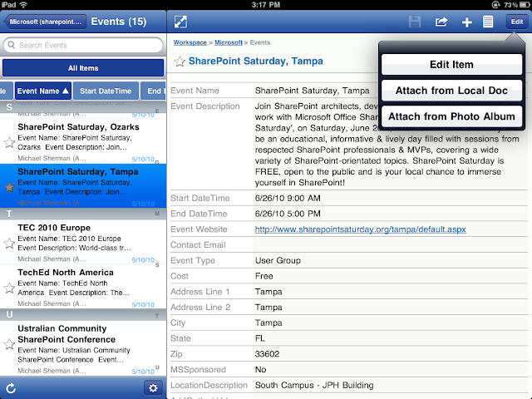
Task: Open Microsoft breadcrumb link
Action: click(229, 42)
